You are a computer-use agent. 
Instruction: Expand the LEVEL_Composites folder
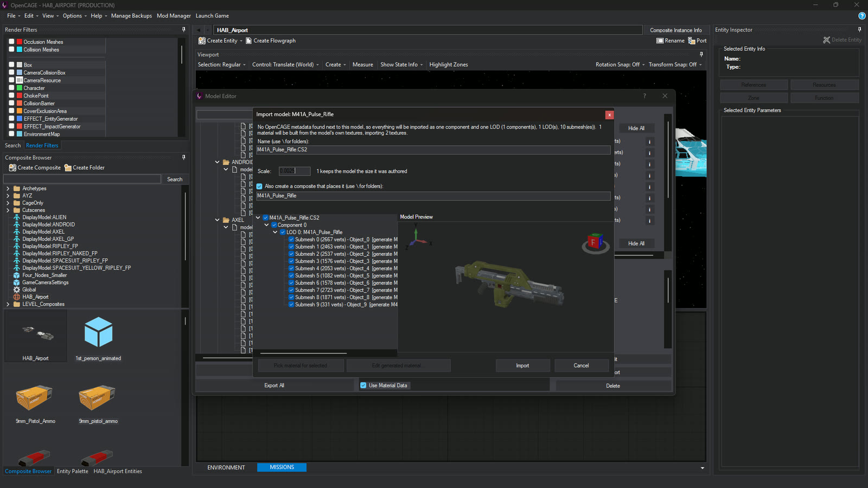(x=8, y=304)
